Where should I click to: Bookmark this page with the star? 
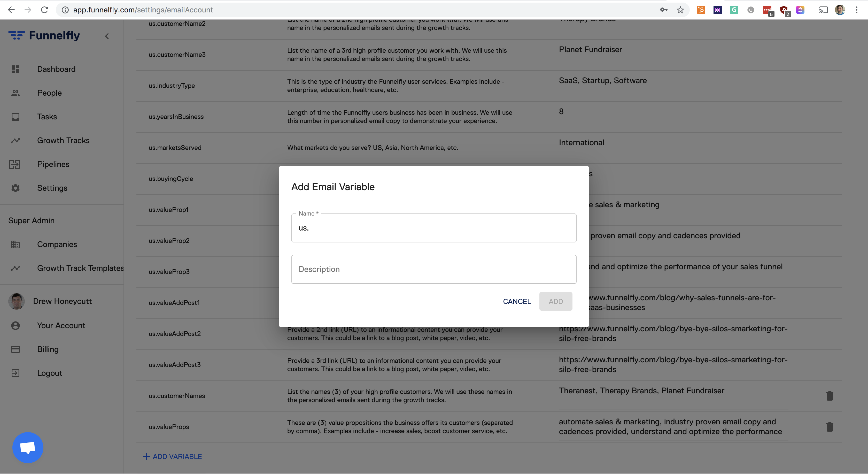click(680, 10)
